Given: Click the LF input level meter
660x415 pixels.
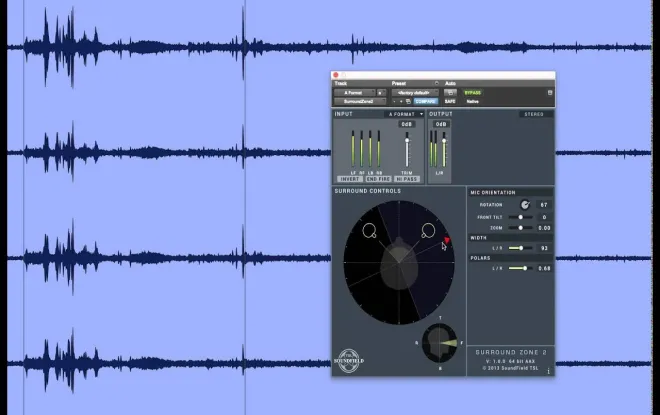Looking at the screenshot, I should pyautogui.click(x=353, y=149).
